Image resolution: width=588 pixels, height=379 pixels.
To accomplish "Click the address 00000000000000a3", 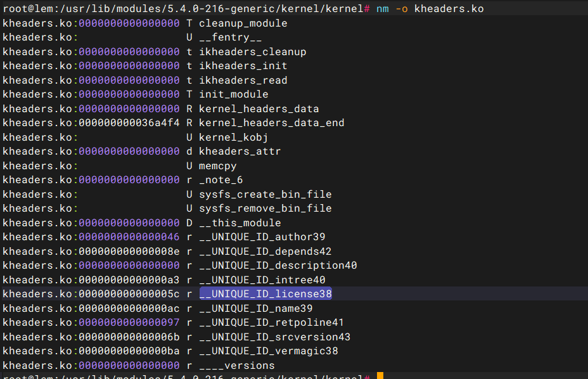I will (x=129, y=280).
